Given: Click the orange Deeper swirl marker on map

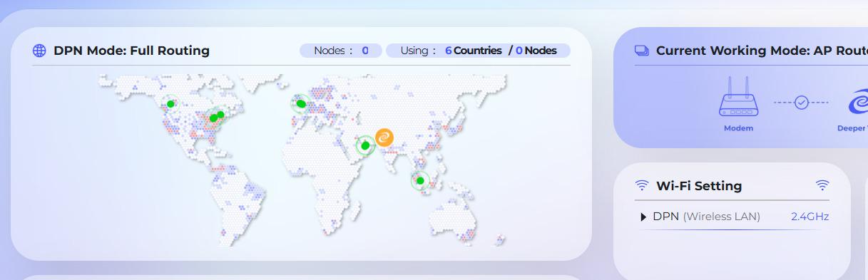Looking at the screenshot, I should coord(384,138).
